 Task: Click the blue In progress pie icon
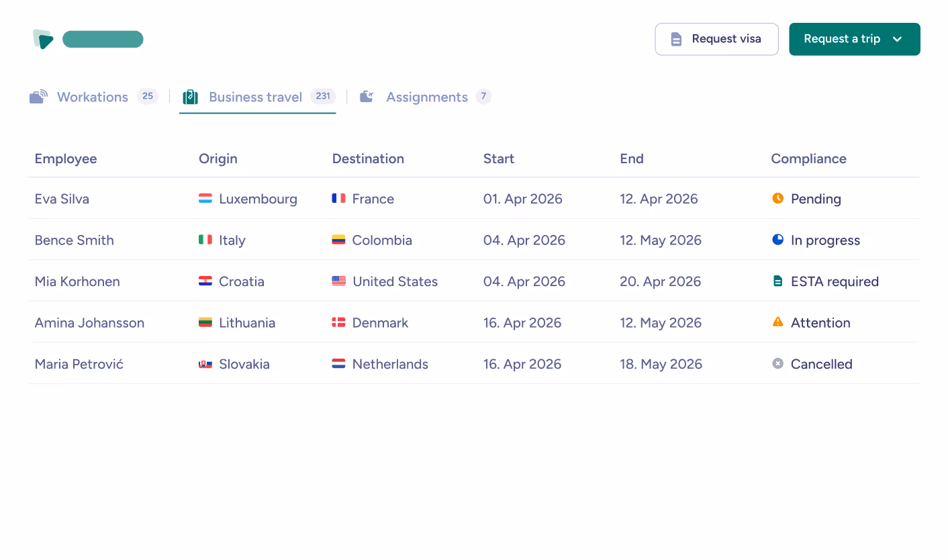pos(777,239)
